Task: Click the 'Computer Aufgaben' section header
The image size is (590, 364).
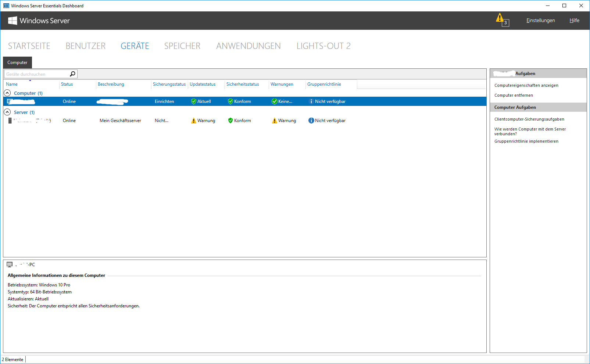Action: 538,107
